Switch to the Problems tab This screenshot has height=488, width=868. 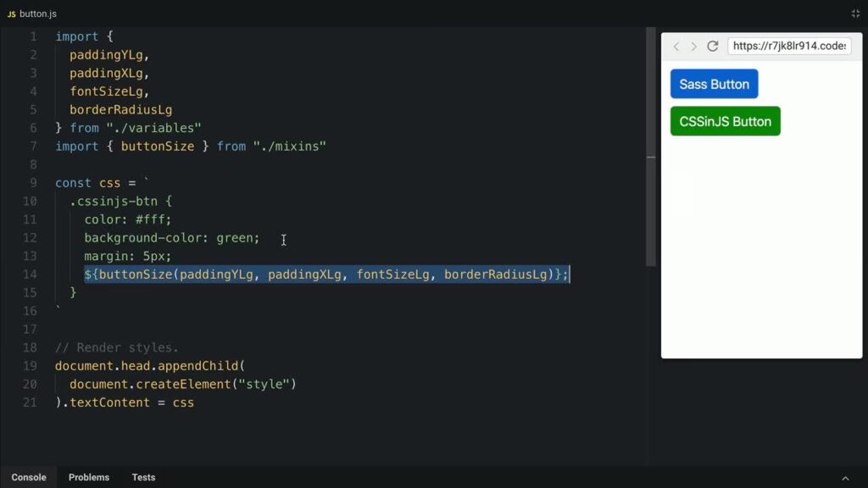(x=88, y=477)
